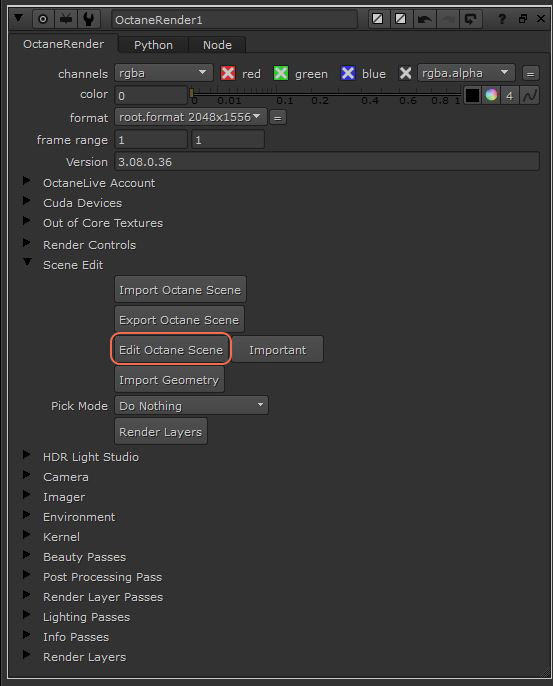Expand the OctaneLive Account group

(x=27, y=181)
